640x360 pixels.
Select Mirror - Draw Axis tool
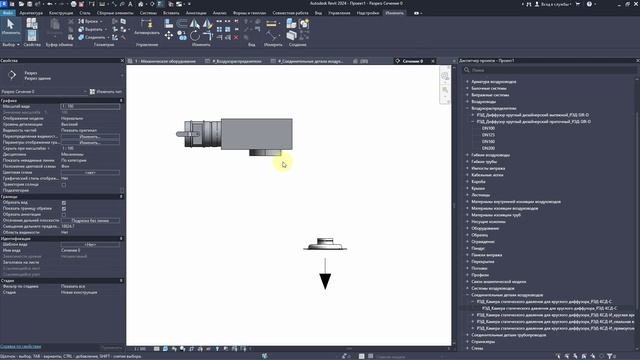(208, 24)
